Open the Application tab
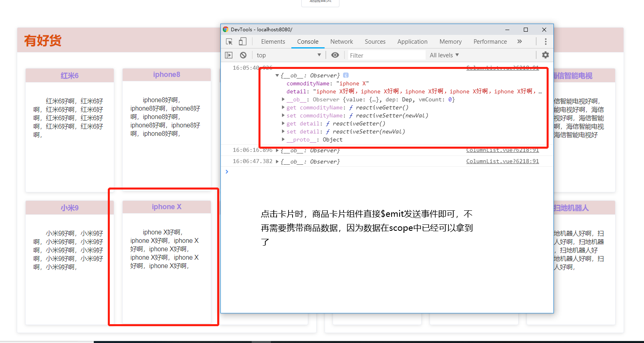Viewport: 644px width, 343px height. point(412,42)
